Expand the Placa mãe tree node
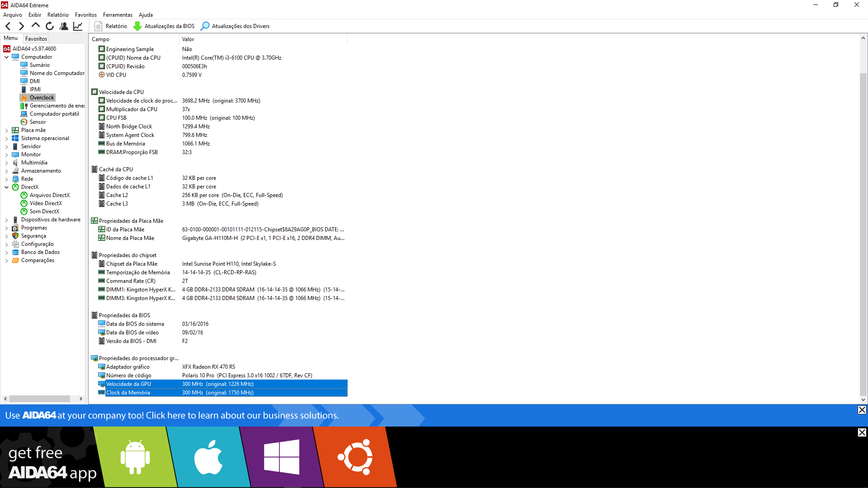The image size is (868, 488). click(x=7, y=130)
